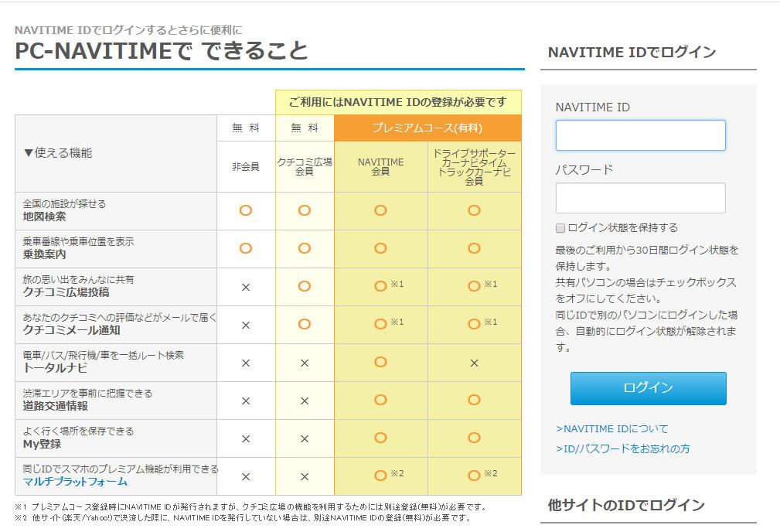Click the パスワード input field
Screen dimensions: 780x532
click(640, 198)
